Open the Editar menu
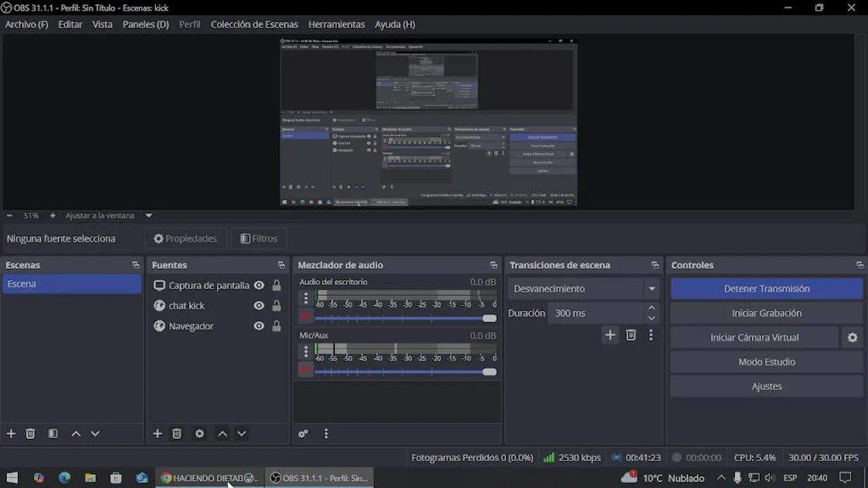Image resolution: width=868 pixels, height=488 pixels. (x=70, y=24)
